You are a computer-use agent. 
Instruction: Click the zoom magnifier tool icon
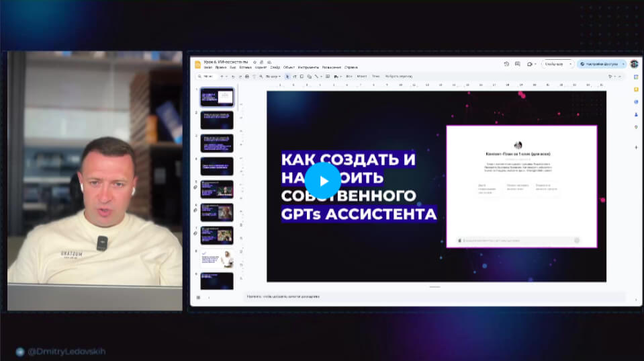pyautogui.click(x=261, y=77)
